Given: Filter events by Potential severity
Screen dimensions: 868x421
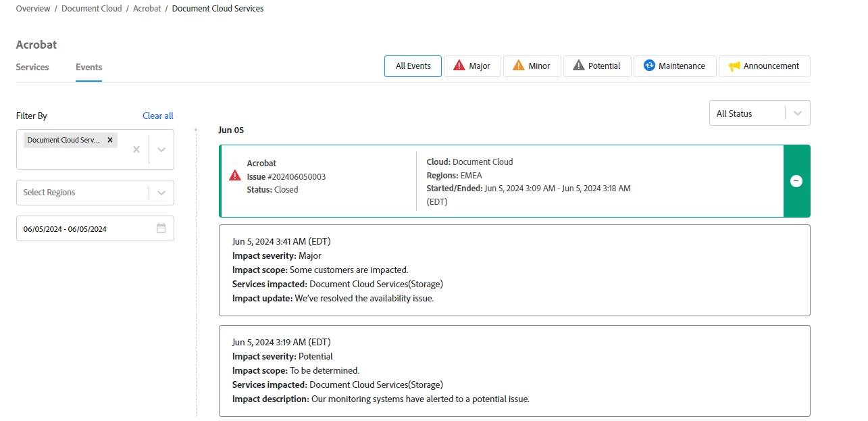Looking at the screenshot, I should click(x=597, y=66).
